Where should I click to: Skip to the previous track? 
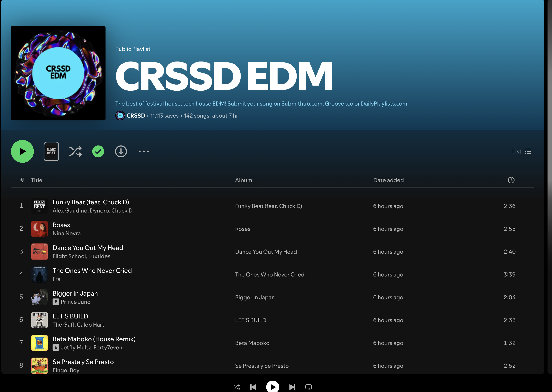253,387
